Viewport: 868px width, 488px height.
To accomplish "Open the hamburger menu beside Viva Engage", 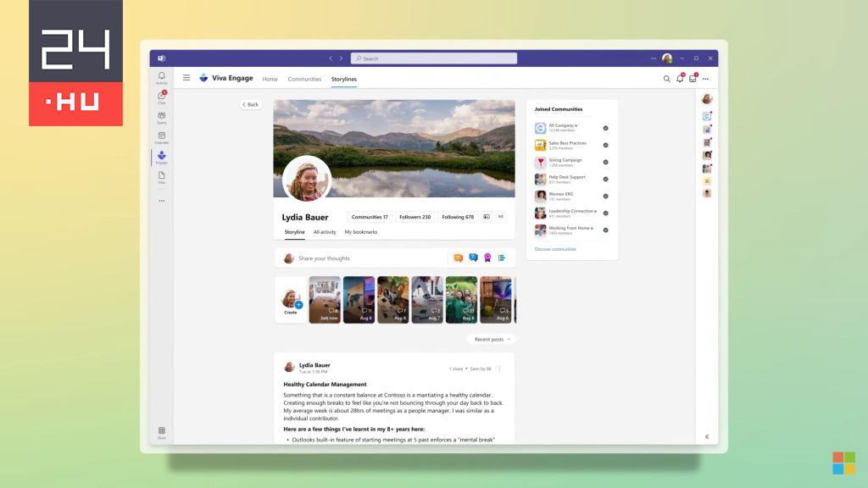I will pos(186,78).
